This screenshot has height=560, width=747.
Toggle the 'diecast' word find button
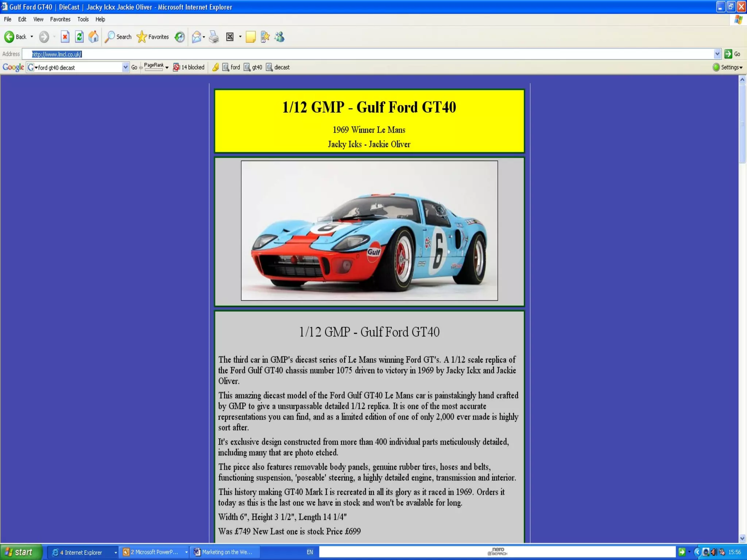278,67
